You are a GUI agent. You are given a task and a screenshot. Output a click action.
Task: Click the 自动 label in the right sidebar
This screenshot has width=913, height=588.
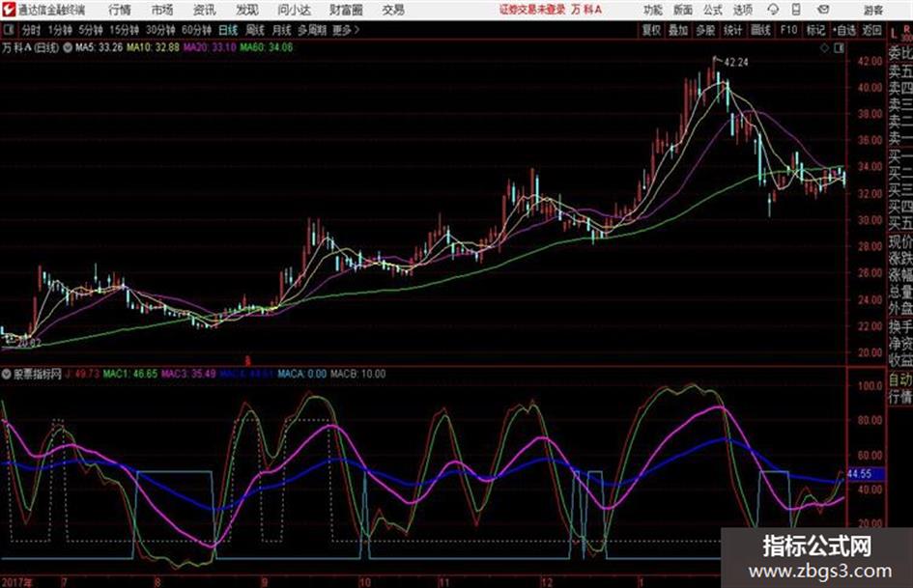point(900,379)
